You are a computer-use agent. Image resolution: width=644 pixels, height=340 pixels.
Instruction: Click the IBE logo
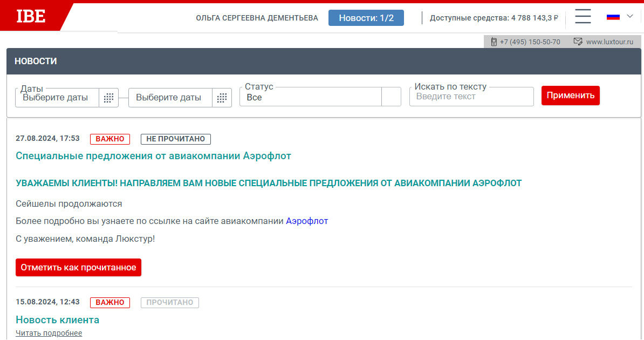point(31,17)
